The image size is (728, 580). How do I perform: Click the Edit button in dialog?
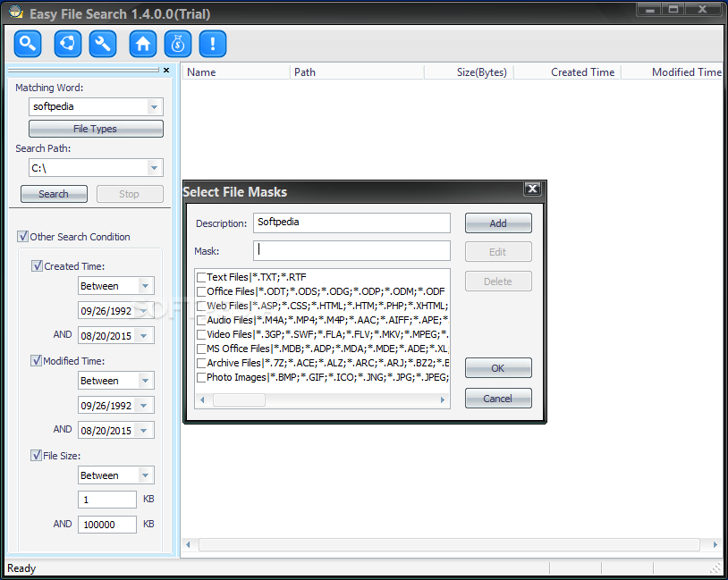[x=498, y=252]
